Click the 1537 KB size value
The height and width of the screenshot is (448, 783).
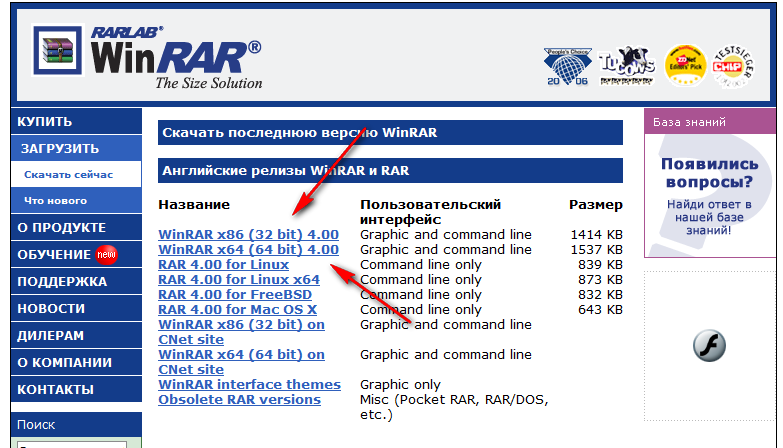[x=596, y=250]
